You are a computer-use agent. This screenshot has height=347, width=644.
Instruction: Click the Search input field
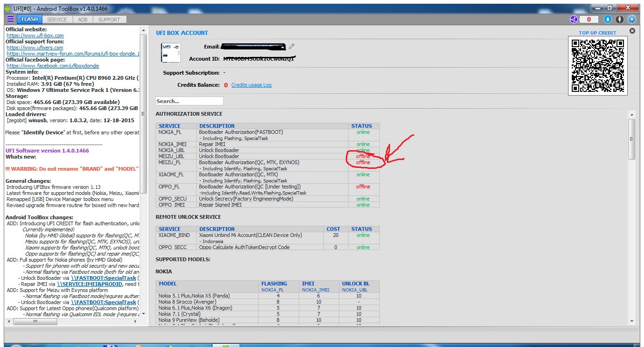189,101
